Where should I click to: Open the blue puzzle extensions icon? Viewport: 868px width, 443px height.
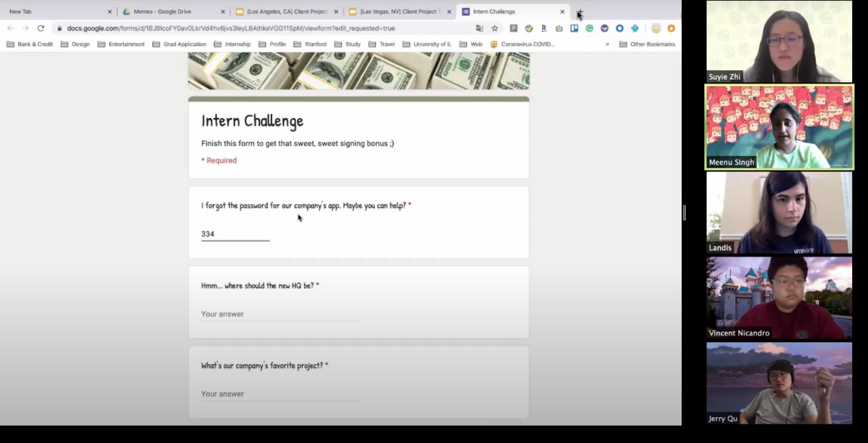(635, 28)
